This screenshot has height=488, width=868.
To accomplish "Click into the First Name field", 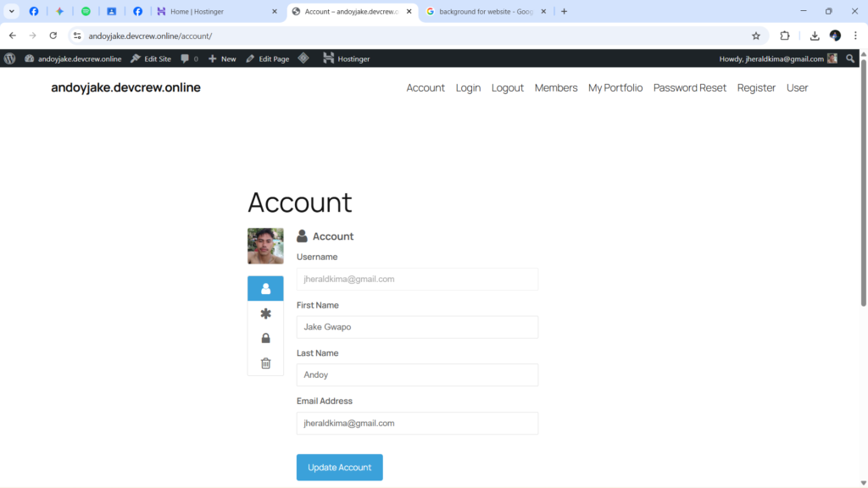I will pos(417,327).
